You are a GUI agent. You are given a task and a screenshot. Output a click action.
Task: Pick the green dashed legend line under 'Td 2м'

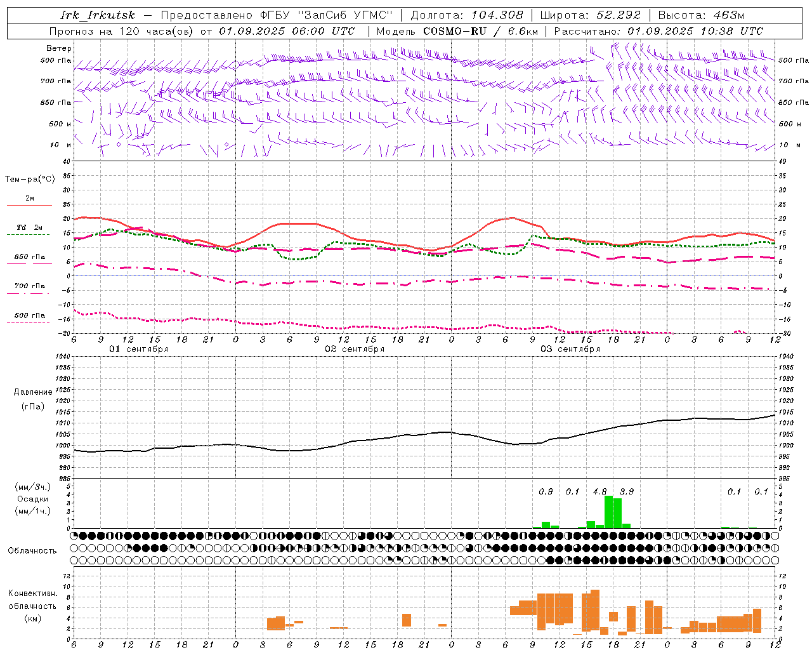[28, 234]
